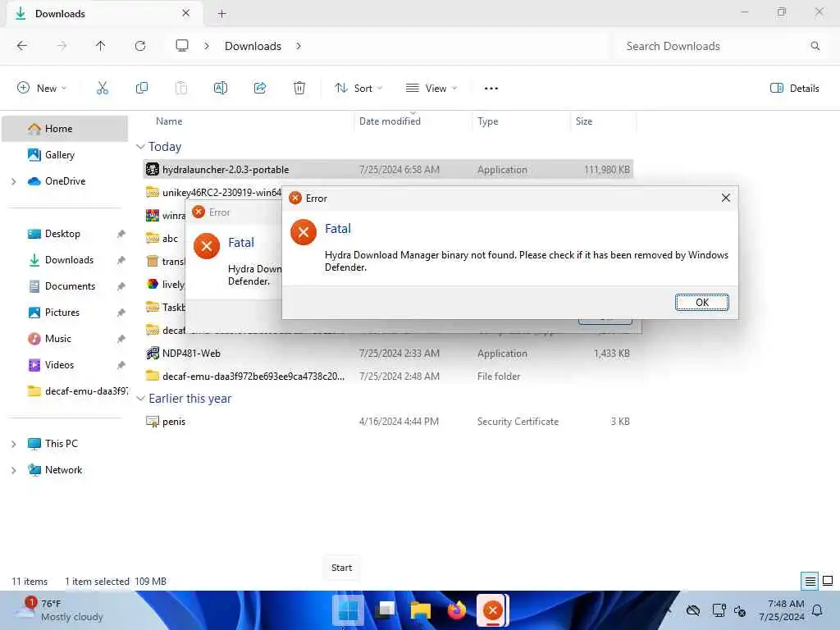Image resolution: width=840 pixels, height=630 pixels.
Task: Switch to details list view
Action: [x=810, y=581]
